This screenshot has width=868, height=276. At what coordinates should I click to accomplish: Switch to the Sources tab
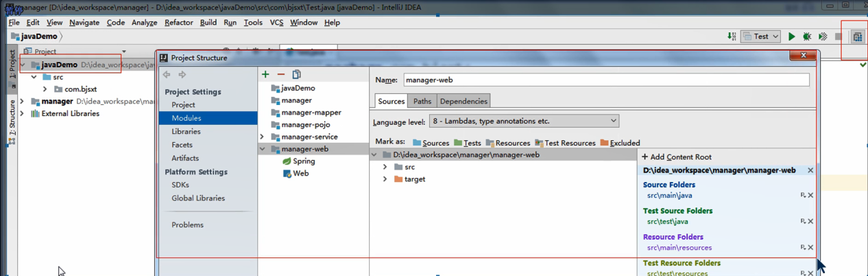tap(391, 101)
